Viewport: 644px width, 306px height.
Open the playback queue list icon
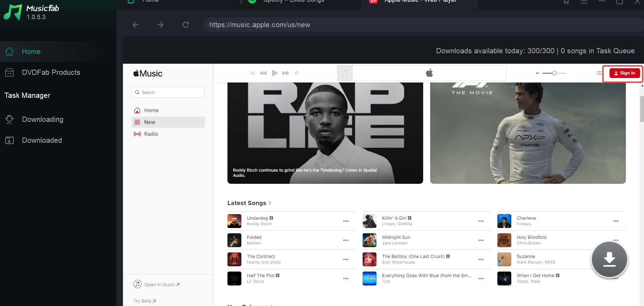click(x=599, y=73)
